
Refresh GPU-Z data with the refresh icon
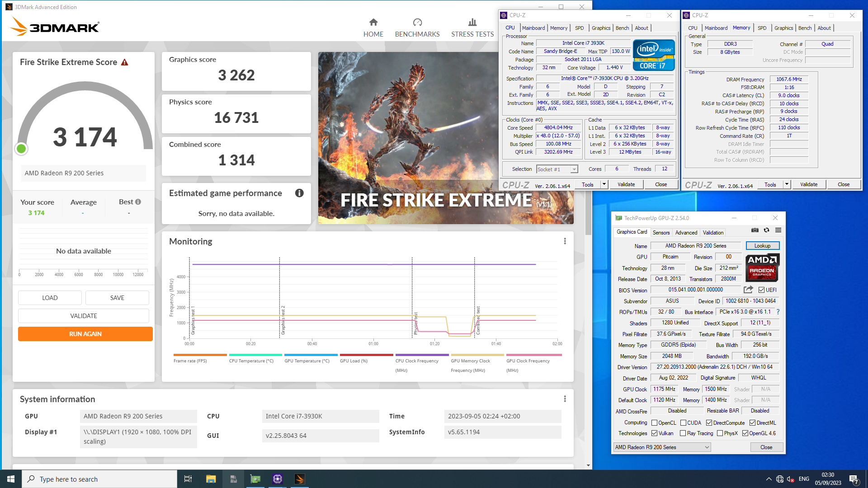pos(766,230)
